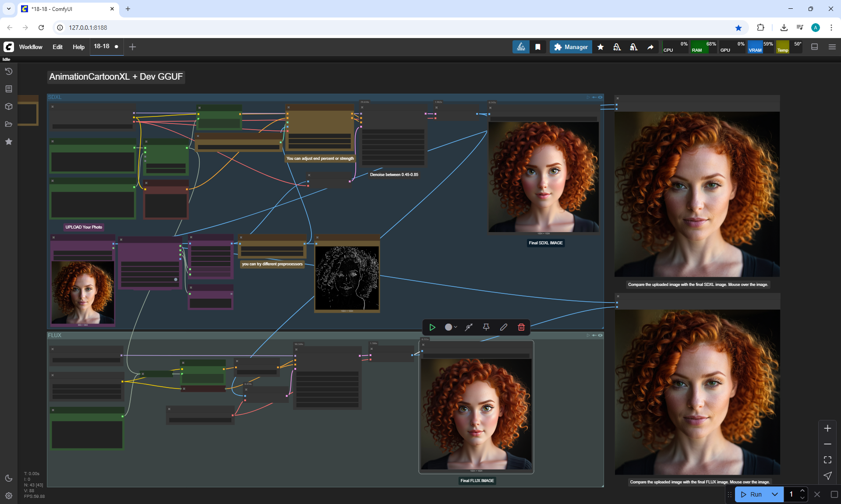Open the queue history sidebar panel

coord(8,71)
